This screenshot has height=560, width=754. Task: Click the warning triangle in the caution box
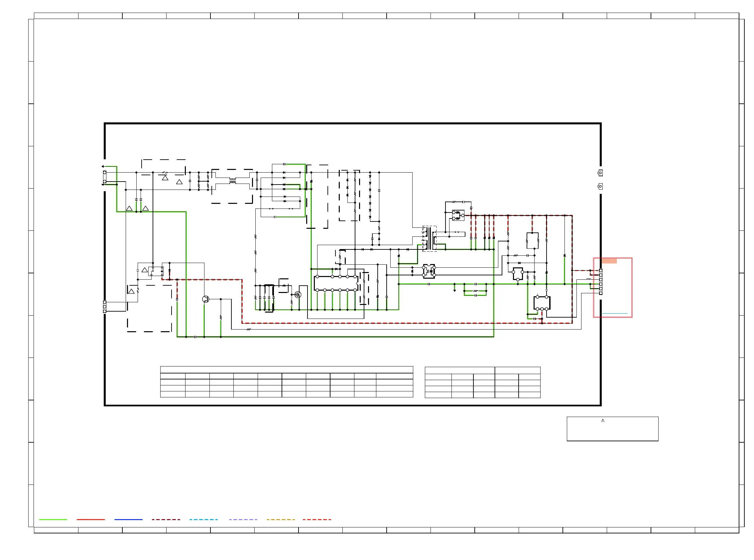(x=602, y=420)
